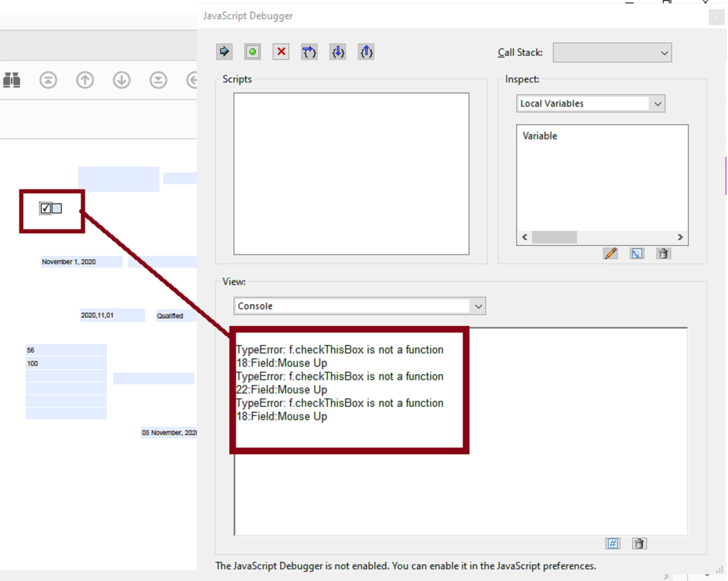Click the binoculars Find icon
This screenshot has width=728, height=581.
coord(12,80)
